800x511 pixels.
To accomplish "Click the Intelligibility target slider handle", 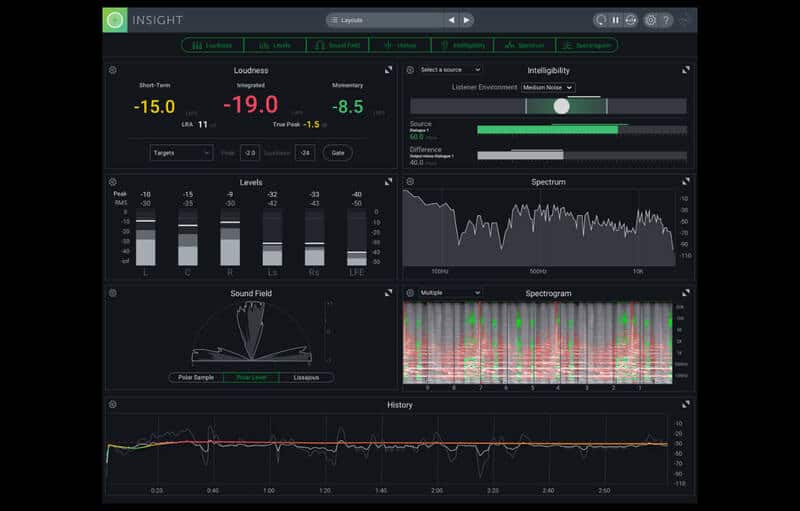I will pyautogui.click(x=561, y=106).
